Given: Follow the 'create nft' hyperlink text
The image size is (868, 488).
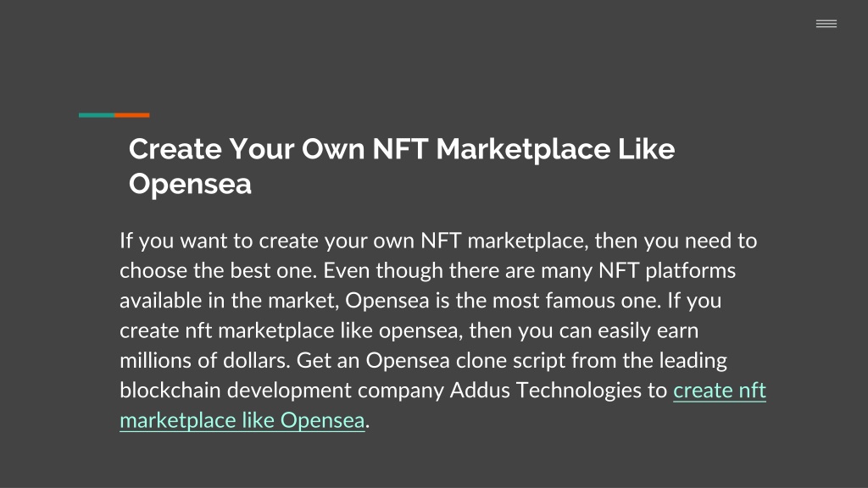Looking at the screenshot, I should [x=719, y=390].
